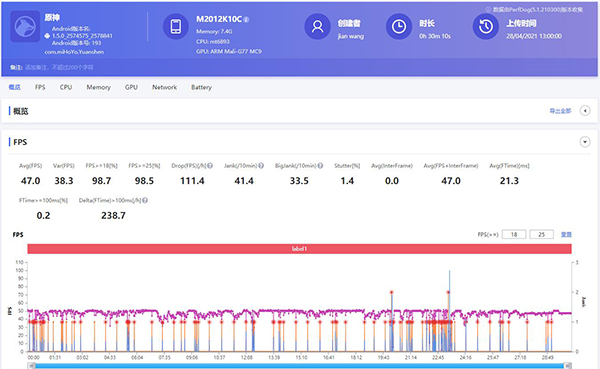Click the CPU mt6893 text

click(x=213, y=41)
